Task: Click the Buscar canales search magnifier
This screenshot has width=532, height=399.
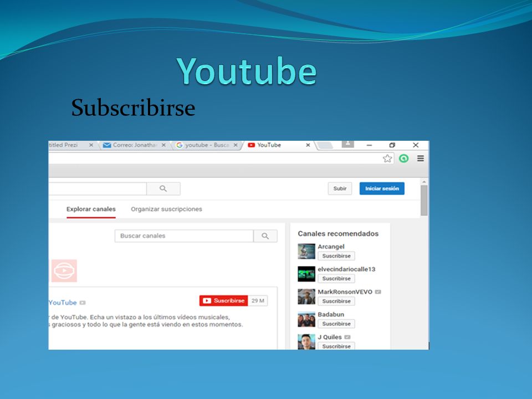Action: click(x=265, y=236)
